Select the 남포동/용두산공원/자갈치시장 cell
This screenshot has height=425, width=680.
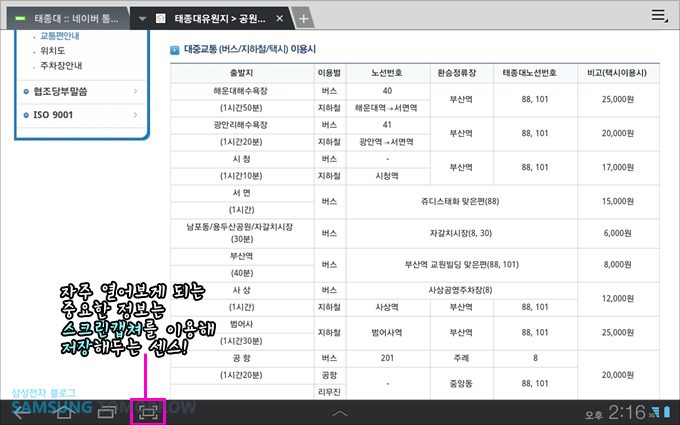(x=242, y=233)
